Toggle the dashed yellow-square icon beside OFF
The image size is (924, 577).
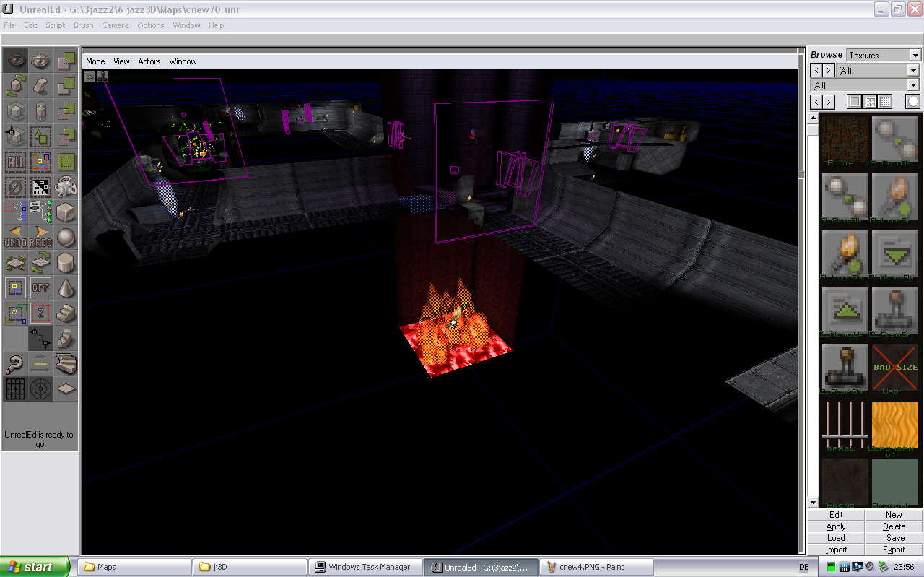[16, 288]
